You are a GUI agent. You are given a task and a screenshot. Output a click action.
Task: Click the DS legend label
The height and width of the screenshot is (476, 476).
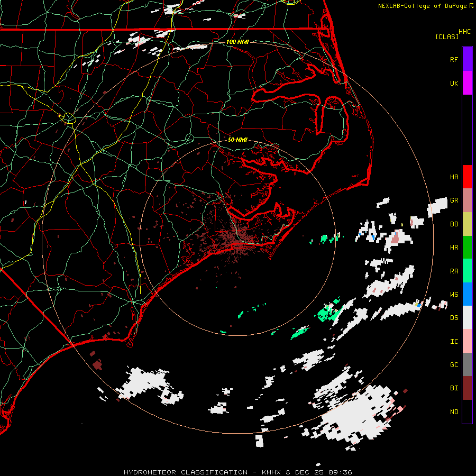(x=454, y=318)
